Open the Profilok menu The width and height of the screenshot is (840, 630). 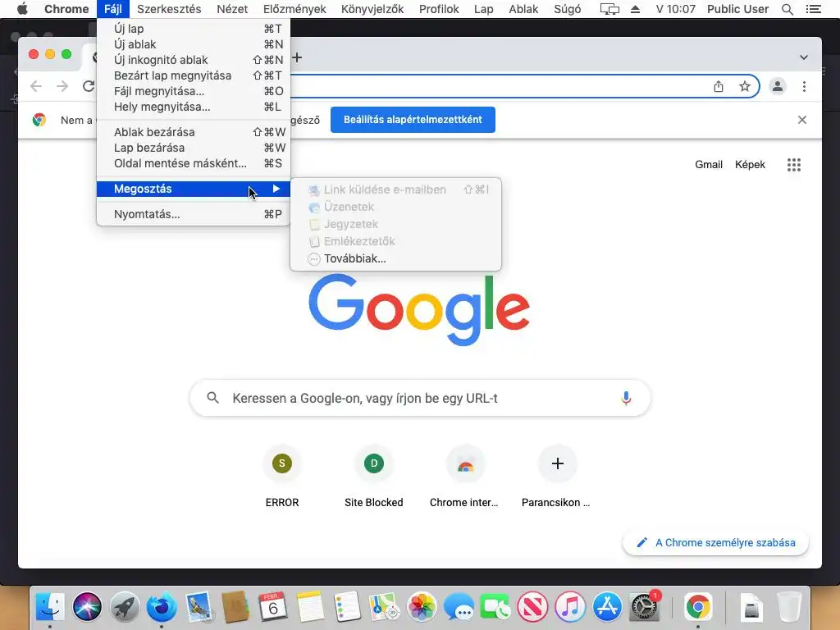click(x=439, y=9)
